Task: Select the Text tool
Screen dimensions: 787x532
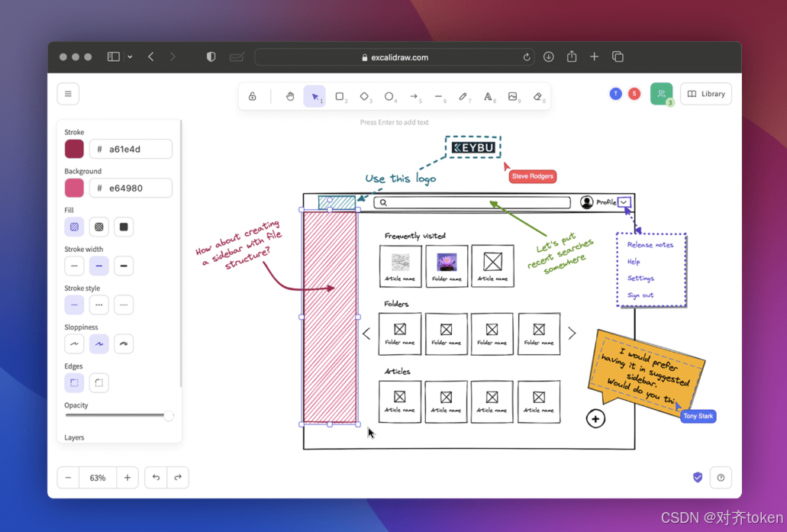Action: pos(488,96)
